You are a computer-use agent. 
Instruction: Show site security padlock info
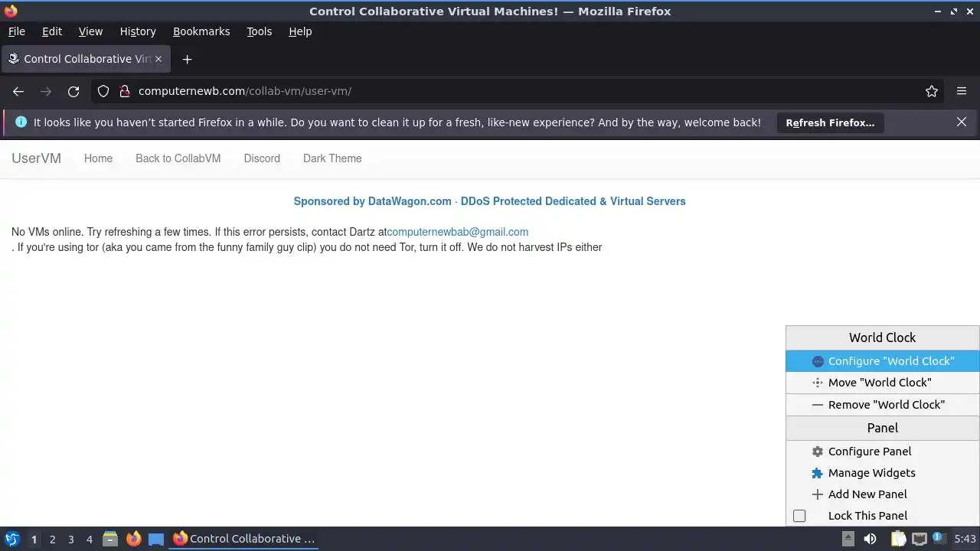[124, 91]
